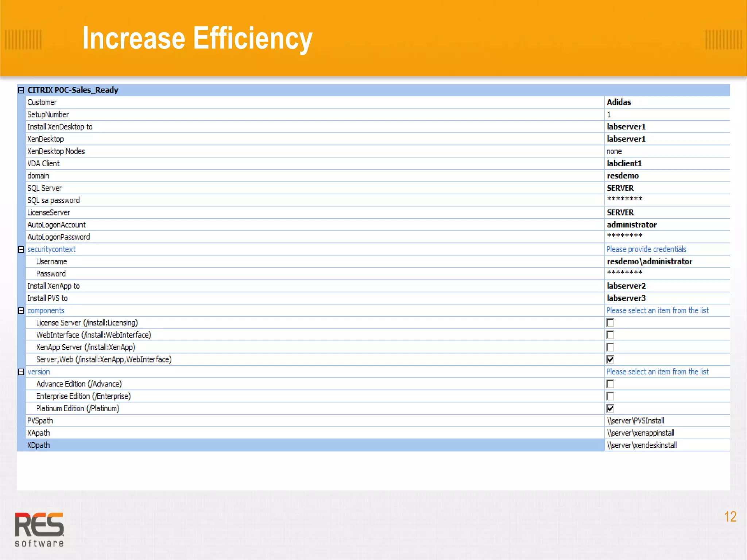Select the SetupNumber row label
Screen dimensions: 747x560
48,114
